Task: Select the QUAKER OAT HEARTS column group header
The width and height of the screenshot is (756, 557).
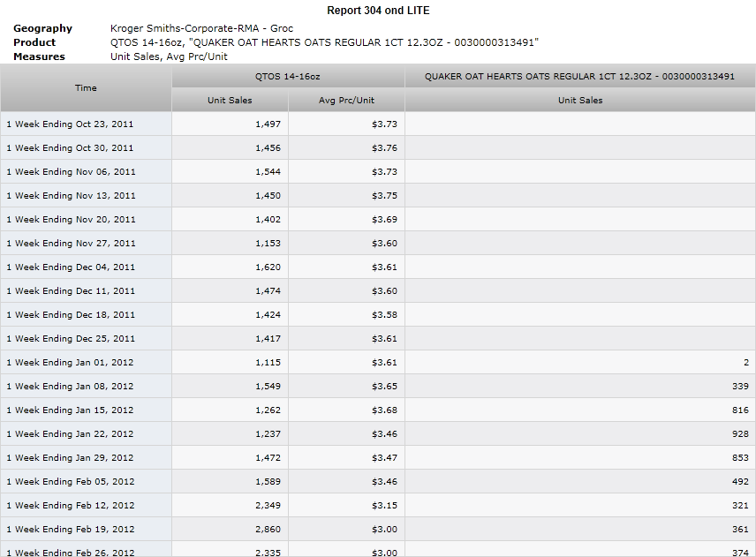Action: click(x=580, y=76)
